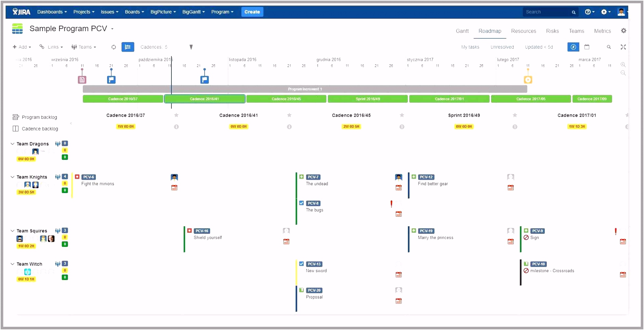Click the Sample Program PCV app icon
Viewport: 644px width, 330px height.
click(x=17, y=29)
